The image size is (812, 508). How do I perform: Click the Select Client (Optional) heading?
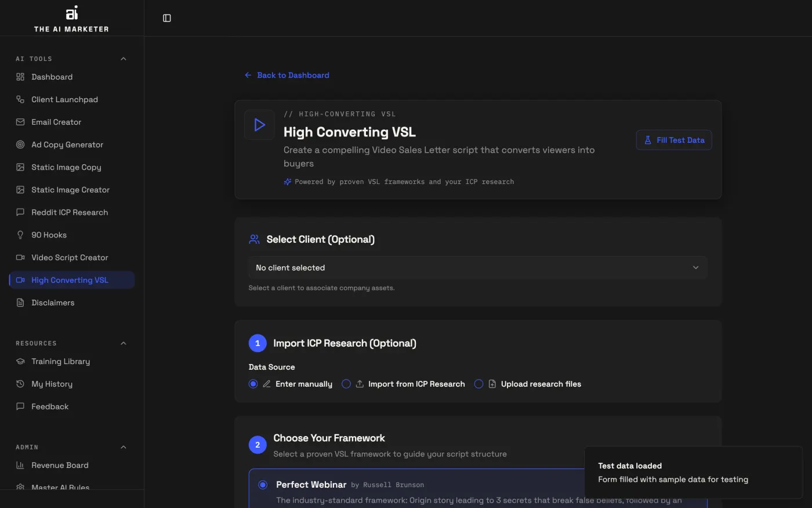(x=320, y=239)
